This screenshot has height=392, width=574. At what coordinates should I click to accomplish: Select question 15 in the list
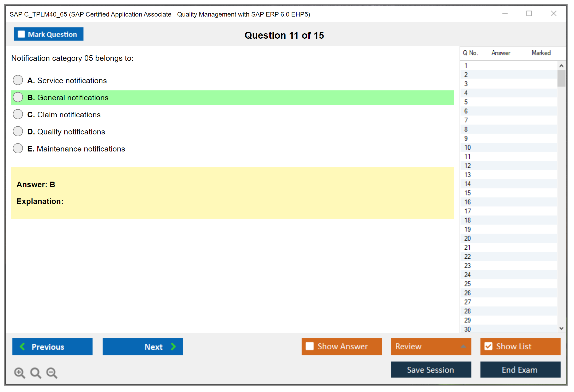tap(467, 193)
